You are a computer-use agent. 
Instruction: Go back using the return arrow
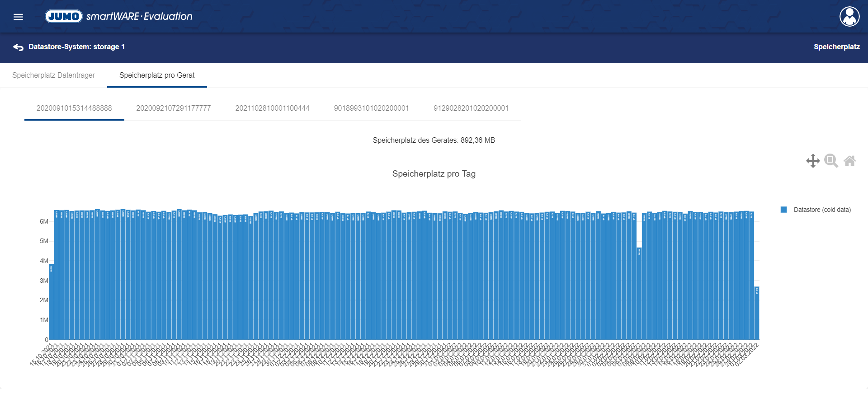[x=18, y=47]
